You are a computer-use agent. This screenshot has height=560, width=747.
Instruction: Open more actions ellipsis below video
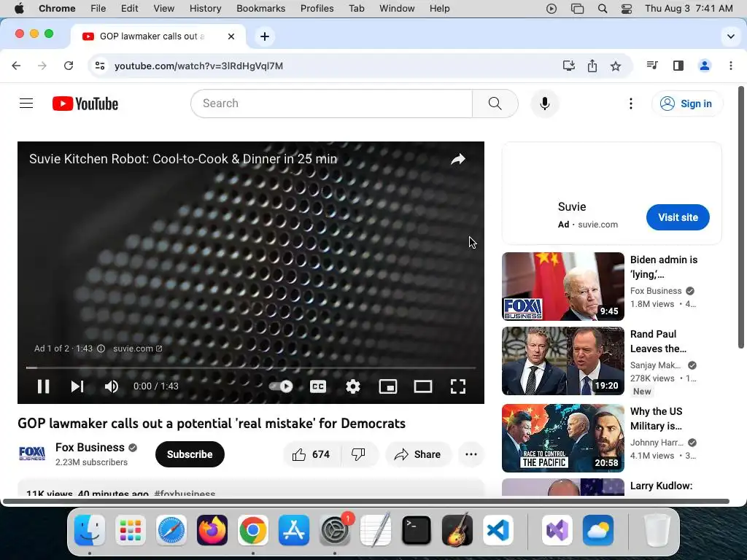point(471,454)
